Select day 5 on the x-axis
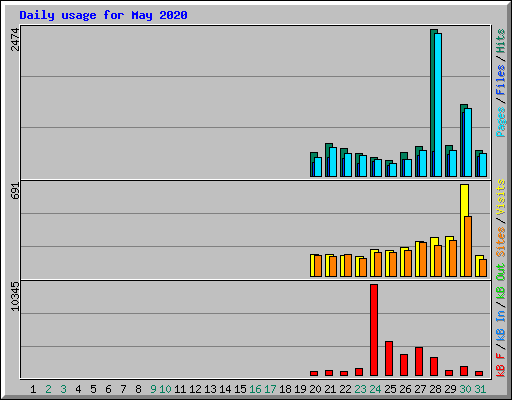 pos(93,389)
